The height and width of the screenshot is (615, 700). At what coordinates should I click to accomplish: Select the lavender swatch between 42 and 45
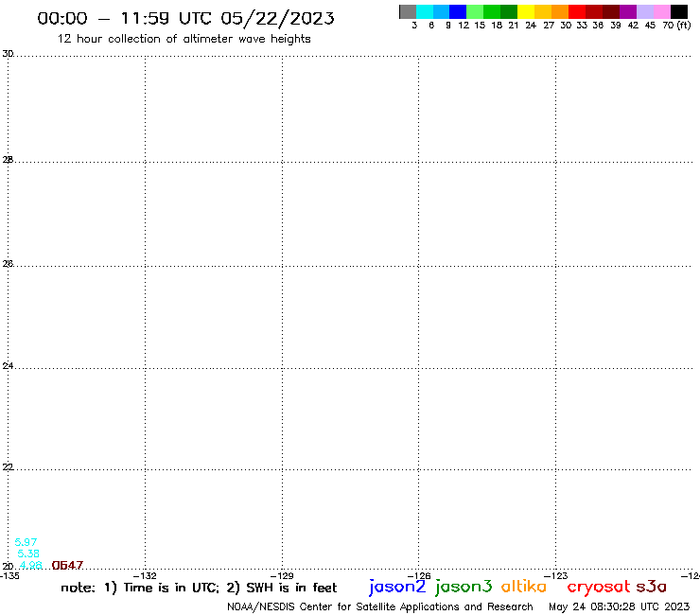pos(645,11)
